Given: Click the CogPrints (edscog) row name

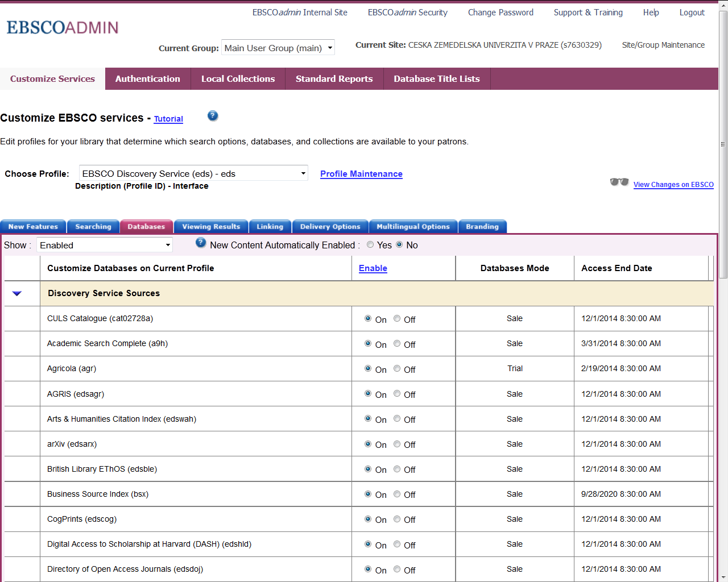Looking at the screenshot, I should (x=82, y=519).
